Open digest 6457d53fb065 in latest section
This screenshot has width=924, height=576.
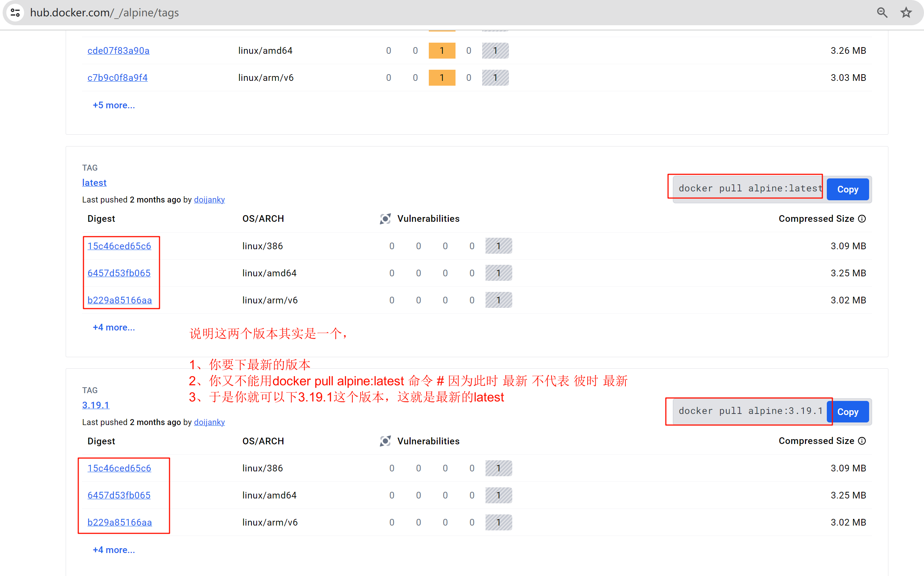pos(119,273)
